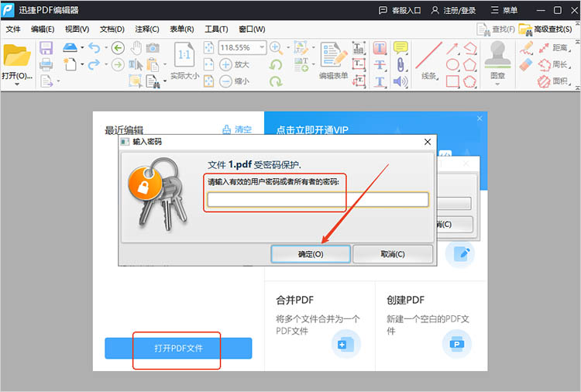Rotate page counterclockwise with green arrow

click(x=276, y=65)
